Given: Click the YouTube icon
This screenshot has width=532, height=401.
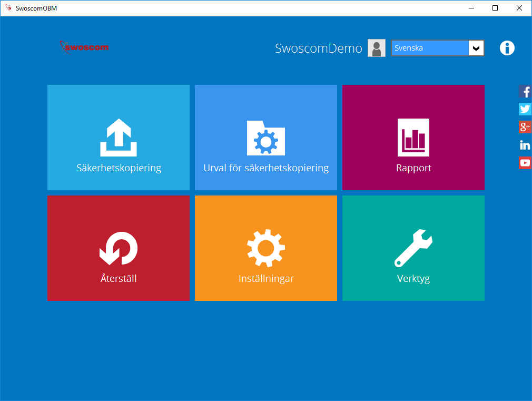Looking at the screenshot, I should point(525,163).
